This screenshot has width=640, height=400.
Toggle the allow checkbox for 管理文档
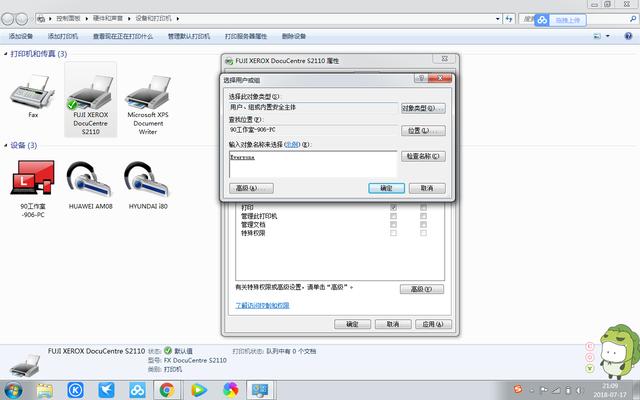393,224
